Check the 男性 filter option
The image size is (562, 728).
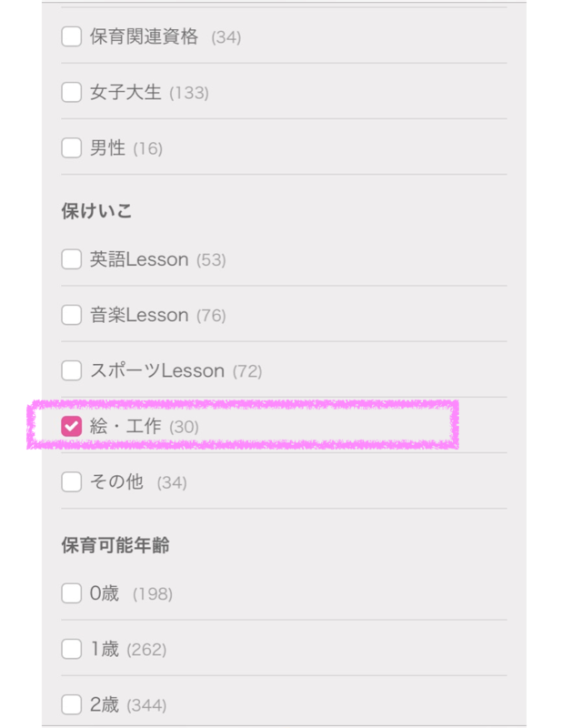[x=71, y=147]
